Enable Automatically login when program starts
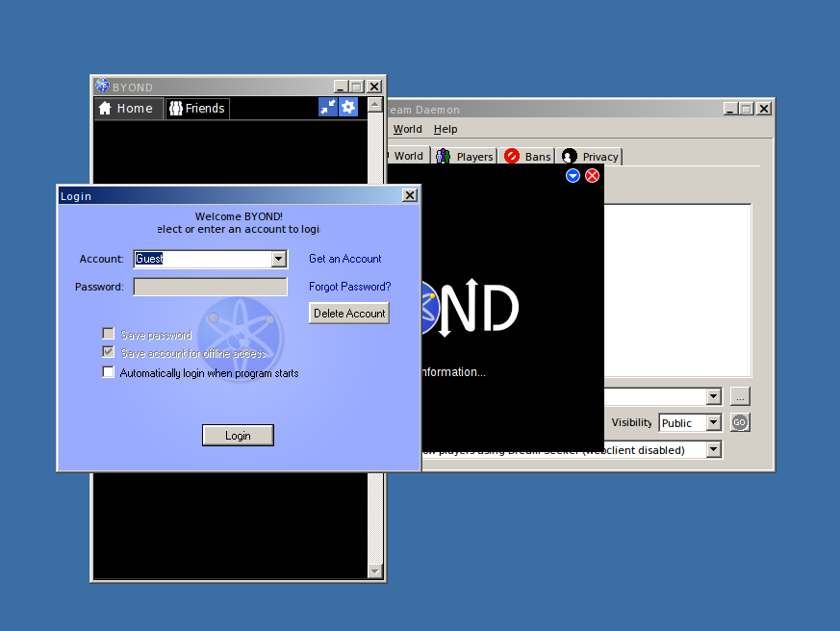The image size is (840, 631). (x=108, y=371)
